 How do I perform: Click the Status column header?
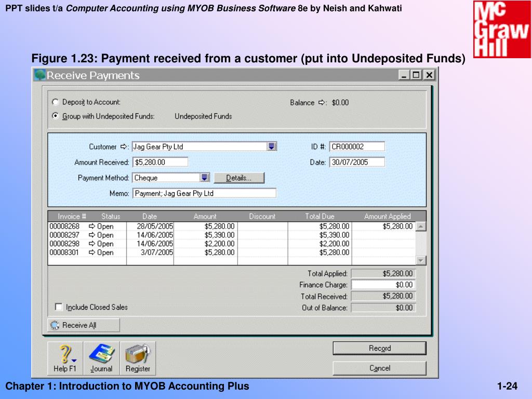coord(111,217)
